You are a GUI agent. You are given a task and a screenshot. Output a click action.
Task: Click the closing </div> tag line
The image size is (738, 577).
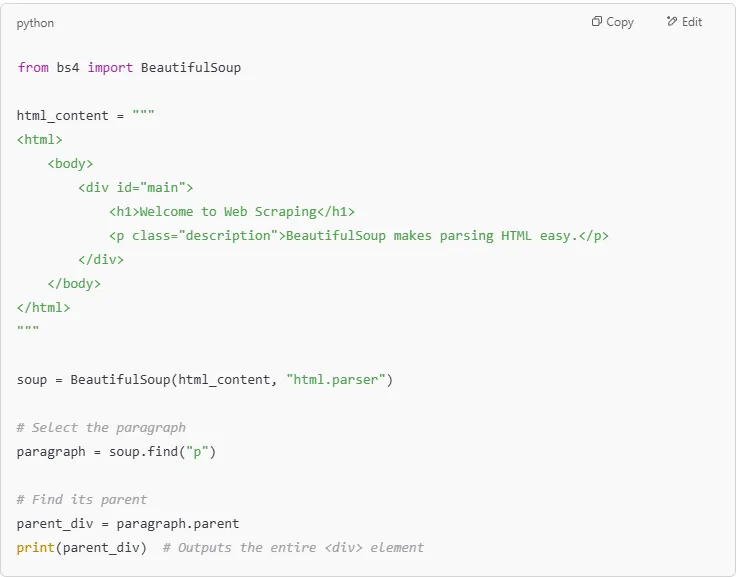coord(101,260)
